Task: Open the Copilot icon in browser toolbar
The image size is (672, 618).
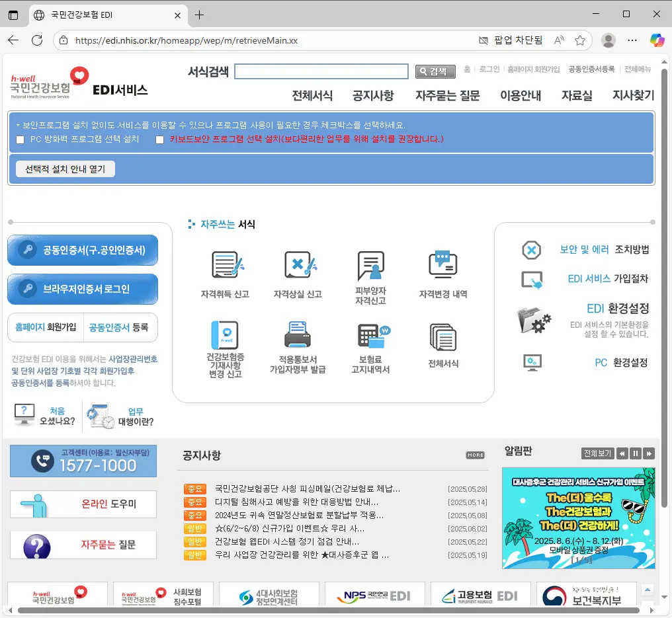Action: click(657, 40)
